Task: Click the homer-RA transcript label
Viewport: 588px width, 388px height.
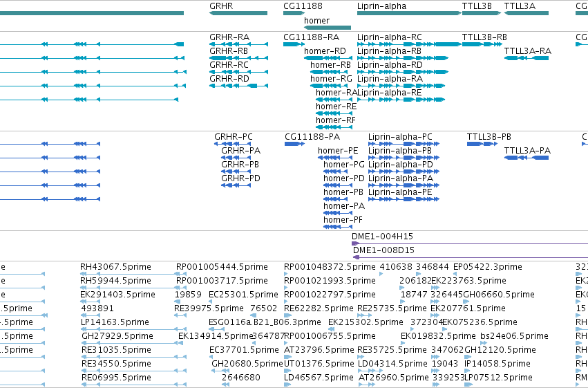Action: (336, 92)
